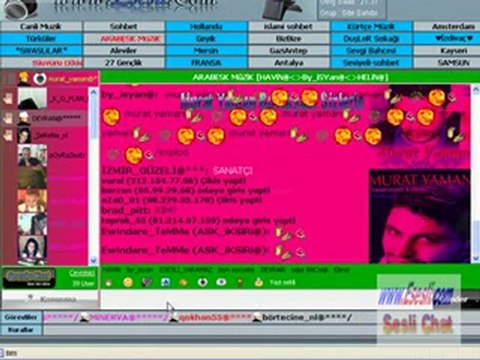The width and height of the screenshot is (480, 360).
Task: Open SİVASLILAR room tab
Action: pos(41,51)
